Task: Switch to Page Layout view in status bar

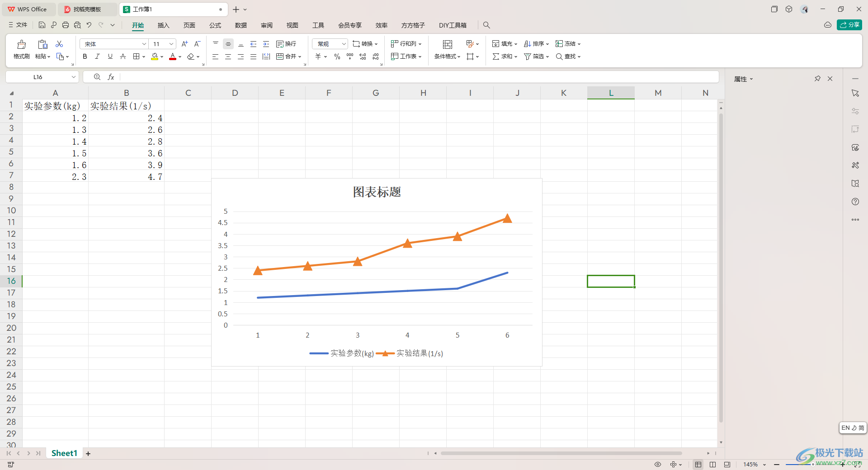Action: [x=713, y=464]
